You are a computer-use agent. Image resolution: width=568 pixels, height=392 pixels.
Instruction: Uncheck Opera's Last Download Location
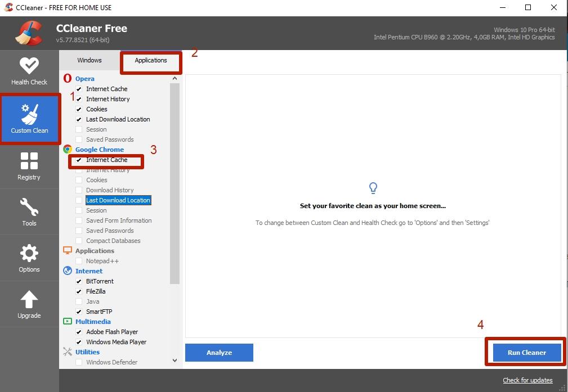79,119
